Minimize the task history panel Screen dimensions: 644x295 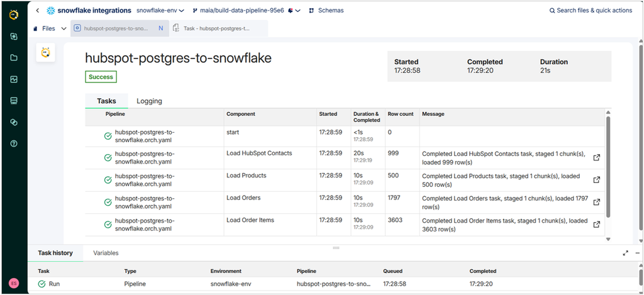[638, 253]
